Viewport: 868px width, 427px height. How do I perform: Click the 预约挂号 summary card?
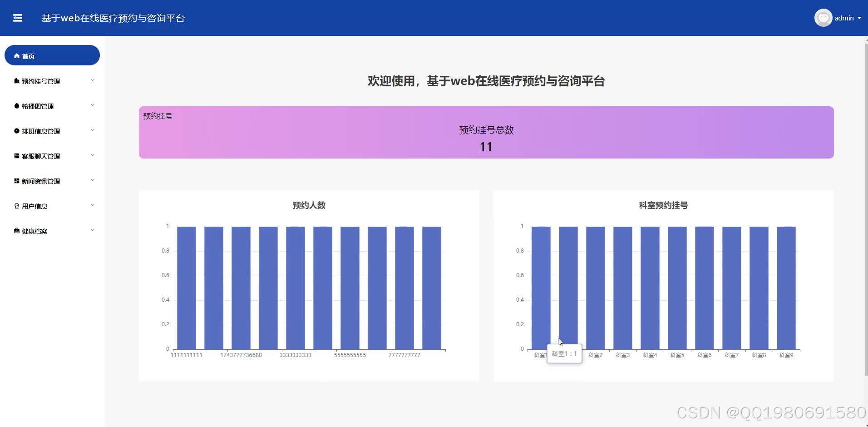point(485,132)
